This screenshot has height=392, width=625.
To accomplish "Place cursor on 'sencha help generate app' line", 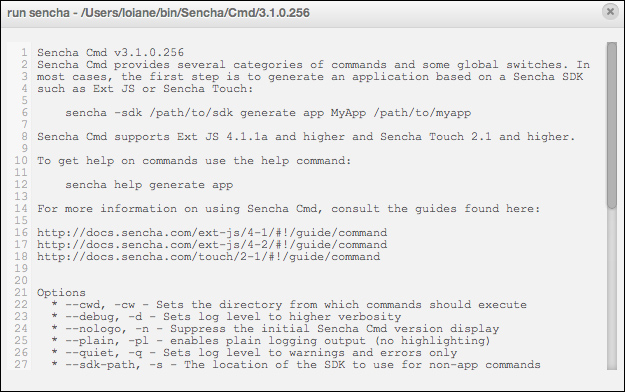I will [149, 185].
